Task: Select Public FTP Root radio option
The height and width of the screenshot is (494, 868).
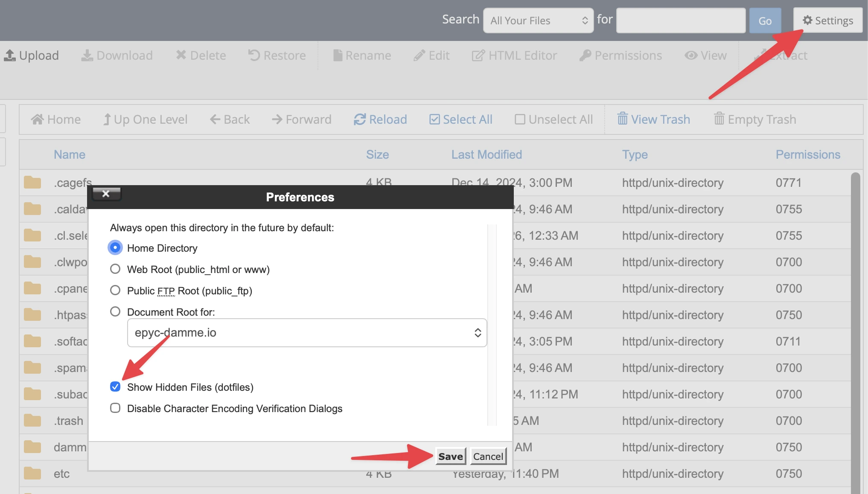Action: point(115,290)
